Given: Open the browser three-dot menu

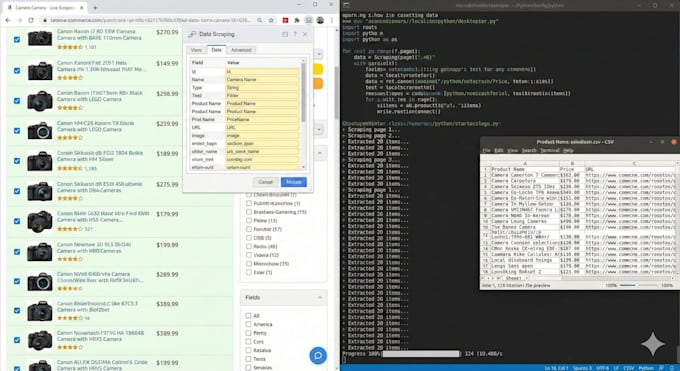Looking at the screenshot, I should click(x=332, y=20).
